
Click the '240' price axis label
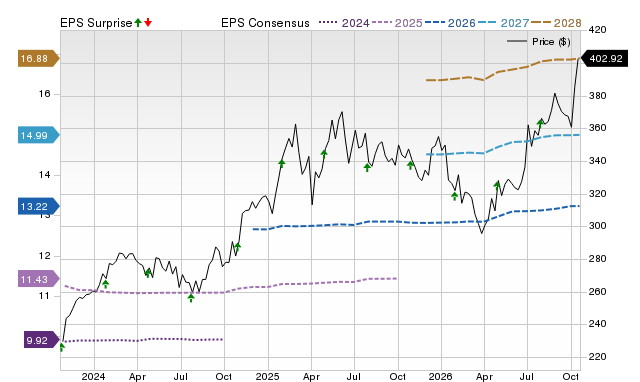tap(597, 324)
